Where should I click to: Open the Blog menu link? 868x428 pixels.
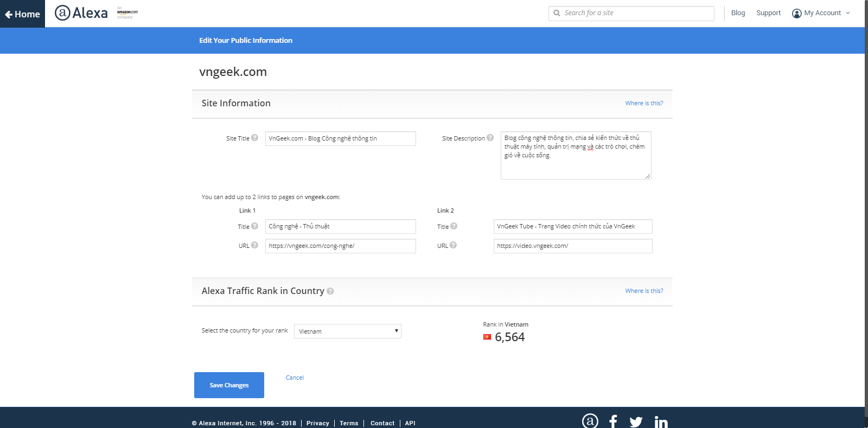pos(738,13)
